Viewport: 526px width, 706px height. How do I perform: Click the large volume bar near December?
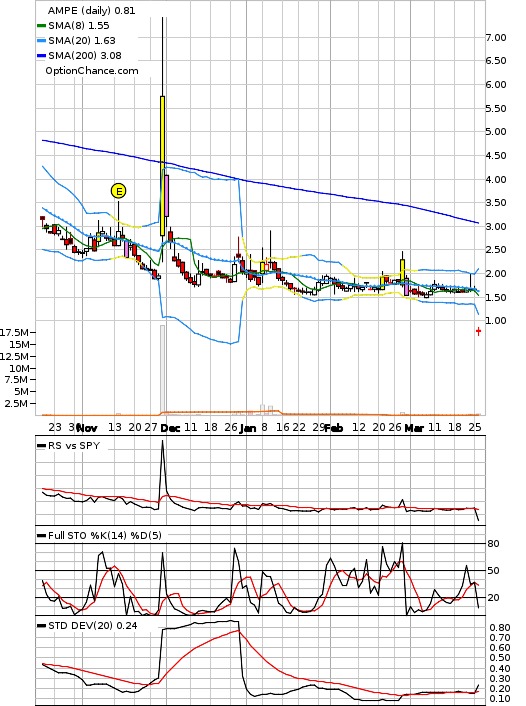click(163, 368)
